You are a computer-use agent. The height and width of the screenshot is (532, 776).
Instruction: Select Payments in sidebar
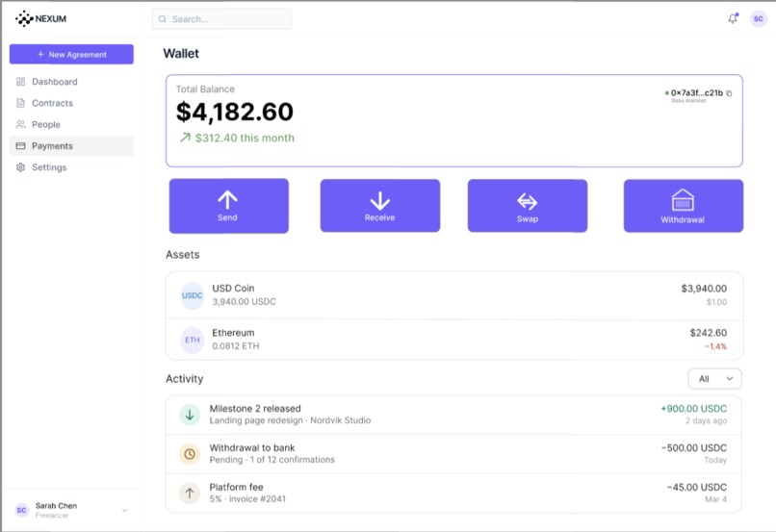pyautogui.click(x=71, y=146)
